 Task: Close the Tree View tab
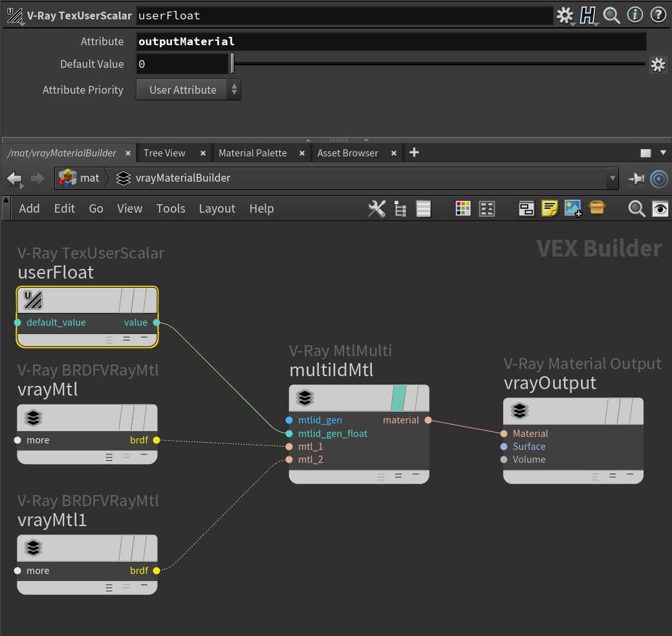[202, 153]
